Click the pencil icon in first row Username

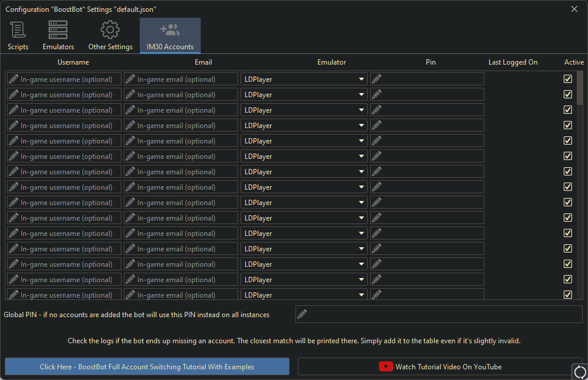[x=14, y=79]
